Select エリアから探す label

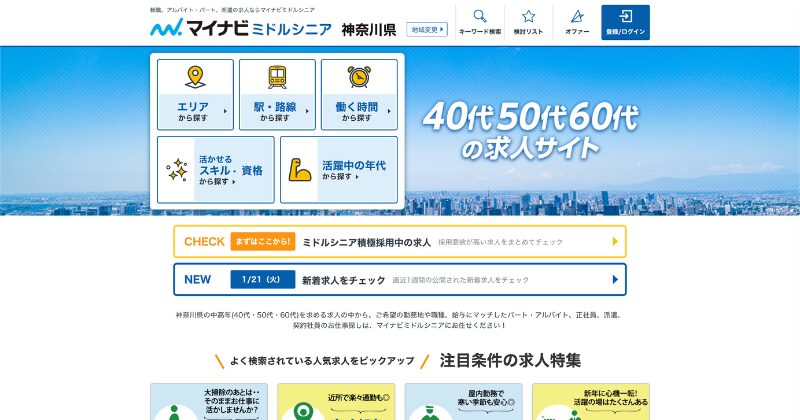[193, 111]
